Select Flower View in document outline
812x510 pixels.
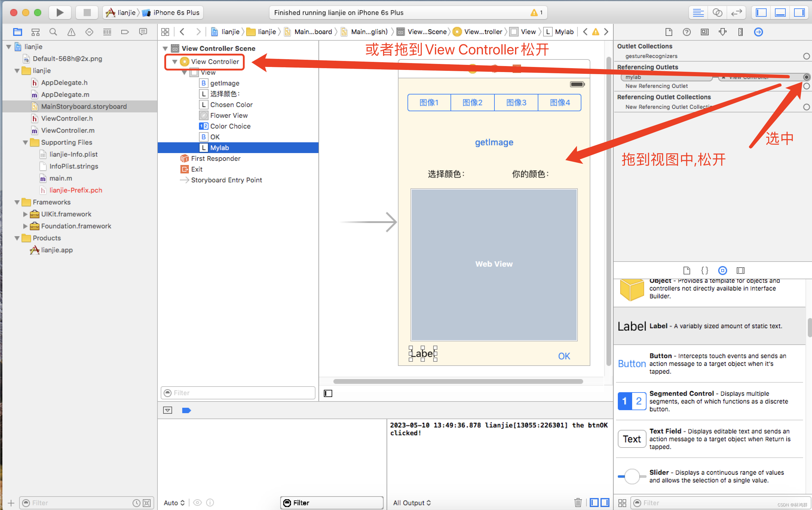229,115
